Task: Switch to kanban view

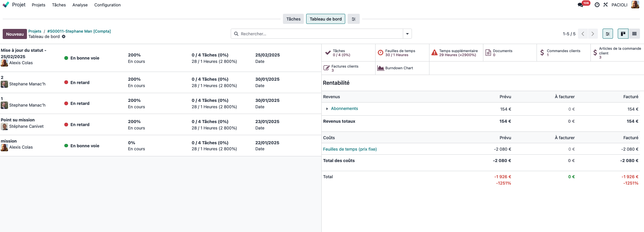Action: pos(623,34)
